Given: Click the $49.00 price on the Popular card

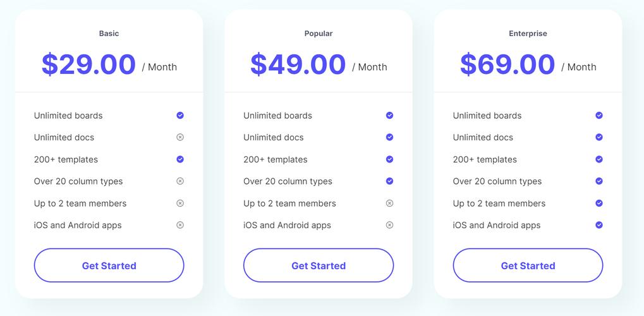Looking at the screenshot, I should pos(298,64).
